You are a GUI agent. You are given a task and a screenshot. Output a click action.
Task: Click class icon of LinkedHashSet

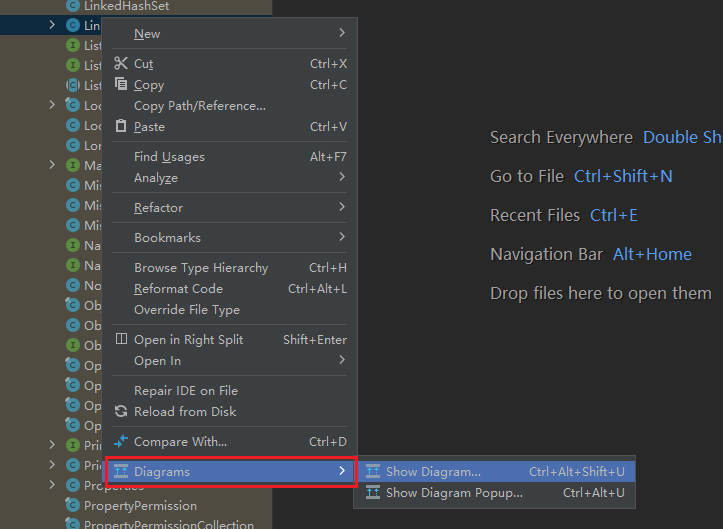72,6
